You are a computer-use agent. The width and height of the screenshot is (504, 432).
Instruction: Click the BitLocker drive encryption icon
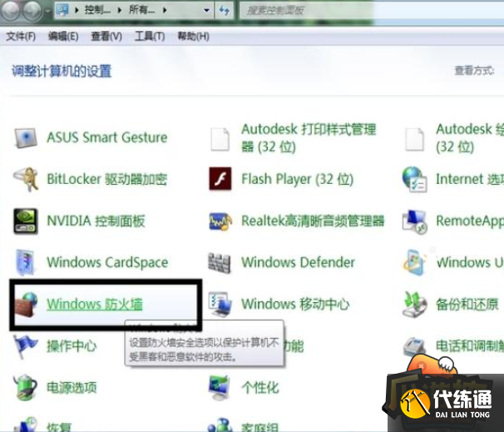26,179
